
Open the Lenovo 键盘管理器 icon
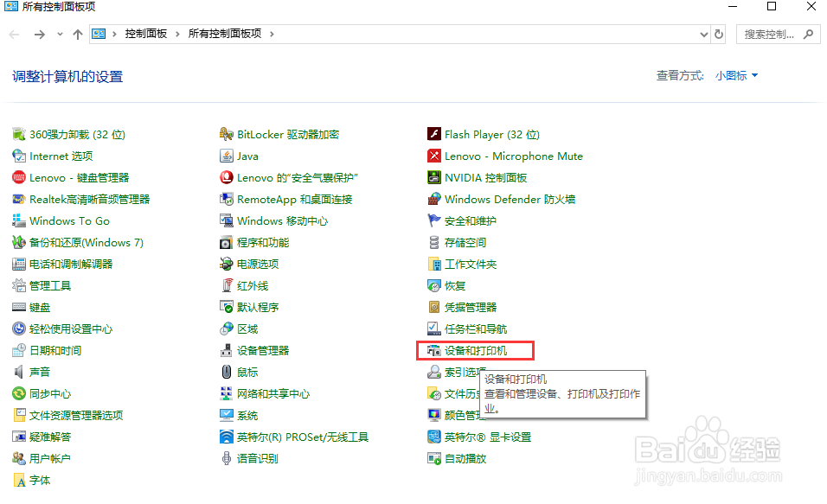pos(19,178)
